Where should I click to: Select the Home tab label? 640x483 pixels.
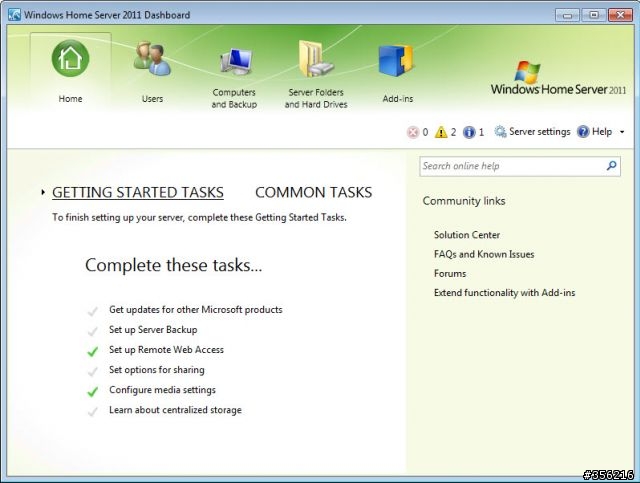(70, 99)
